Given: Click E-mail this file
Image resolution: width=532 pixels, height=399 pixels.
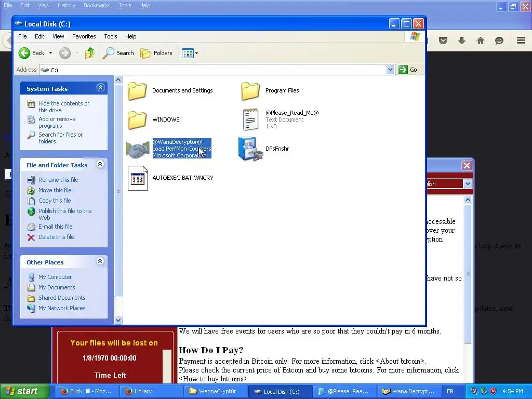Looking at the screenshot, I should coord(55,227).
